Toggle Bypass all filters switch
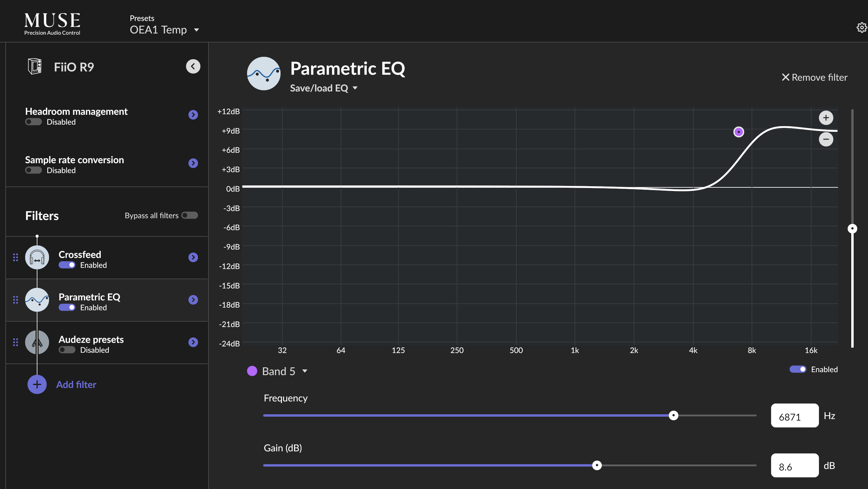The width and height of the screenshot is (868, 489). (190, 216)
